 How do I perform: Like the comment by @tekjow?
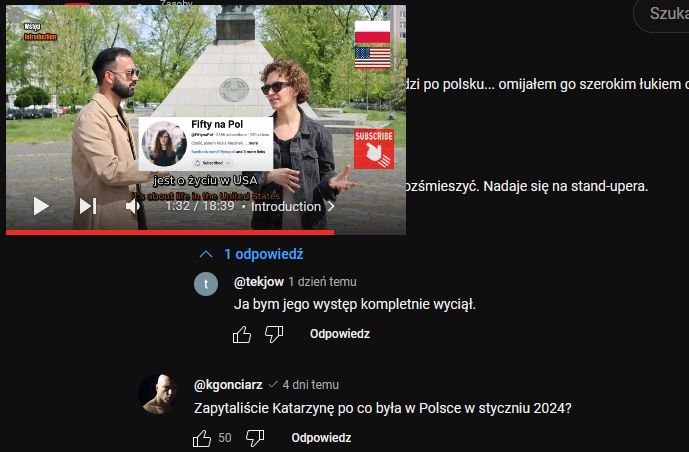[x=242, y=334]
